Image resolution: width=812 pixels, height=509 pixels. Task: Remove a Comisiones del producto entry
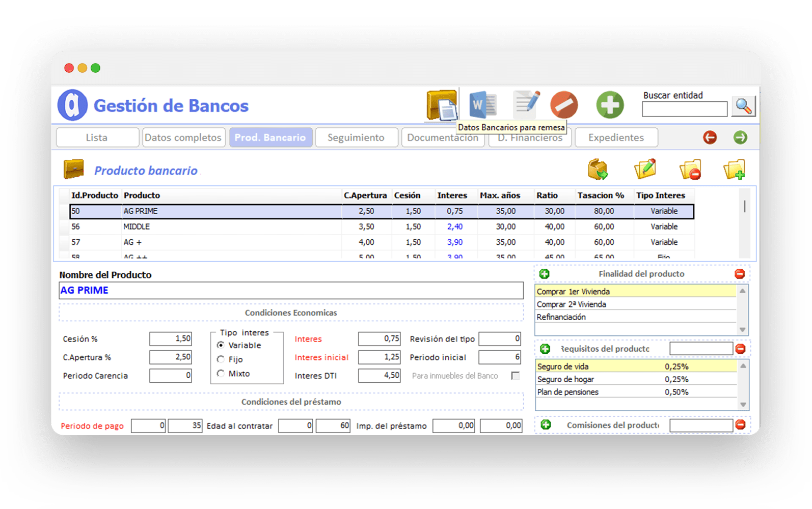pos(740,425)
